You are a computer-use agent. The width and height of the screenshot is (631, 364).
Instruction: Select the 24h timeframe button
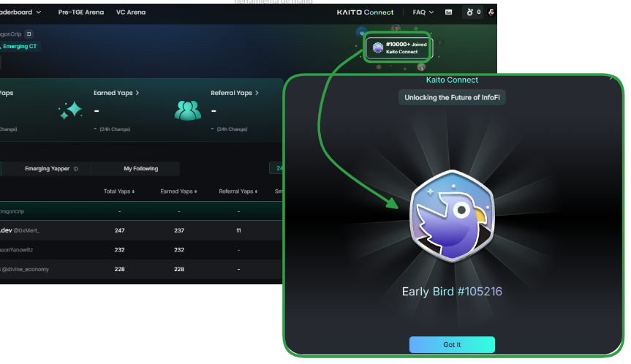pos(277,168)
